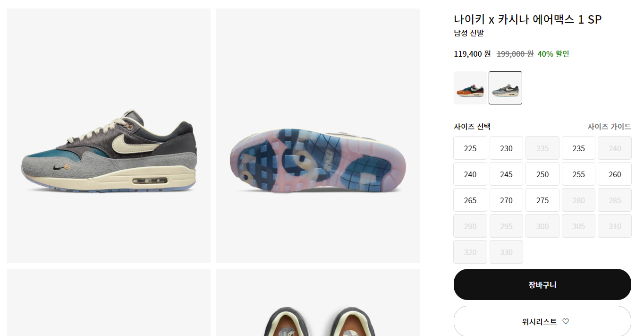
Task: Choose the available size 235 option
Action: tap(578, 148)
